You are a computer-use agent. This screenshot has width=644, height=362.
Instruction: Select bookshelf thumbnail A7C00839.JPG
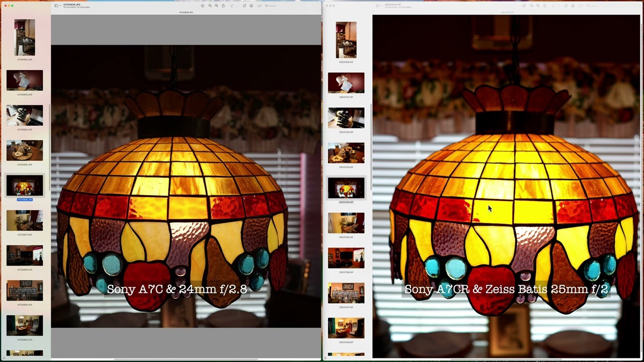point(25,291)
